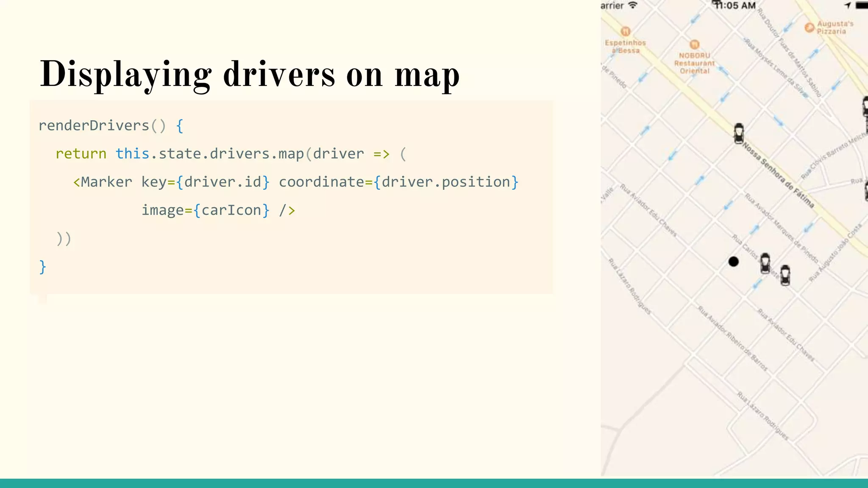This screenshot has width=868, height=488.
Task: Select the NOBORU Restaurant Oriental pin
Action: [694, 44]
